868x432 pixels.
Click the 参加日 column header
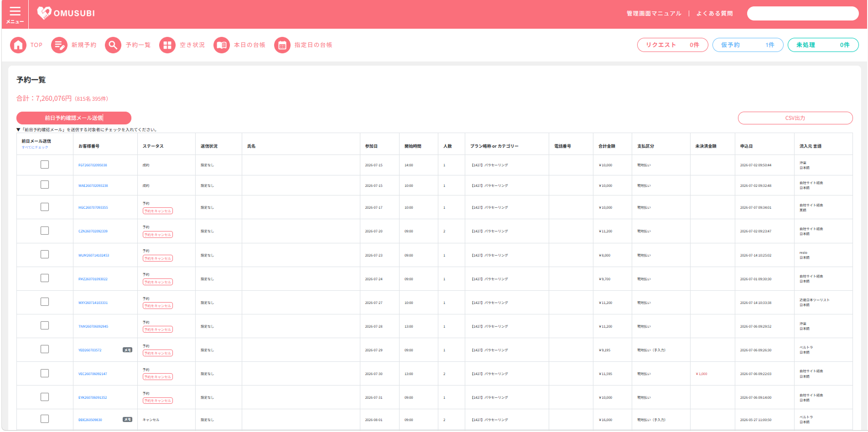tap(371, 146)
